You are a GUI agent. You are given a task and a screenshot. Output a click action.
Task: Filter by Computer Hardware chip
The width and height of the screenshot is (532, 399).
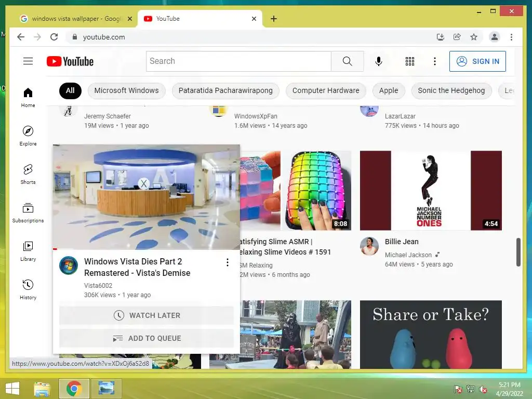coord(326,90)
